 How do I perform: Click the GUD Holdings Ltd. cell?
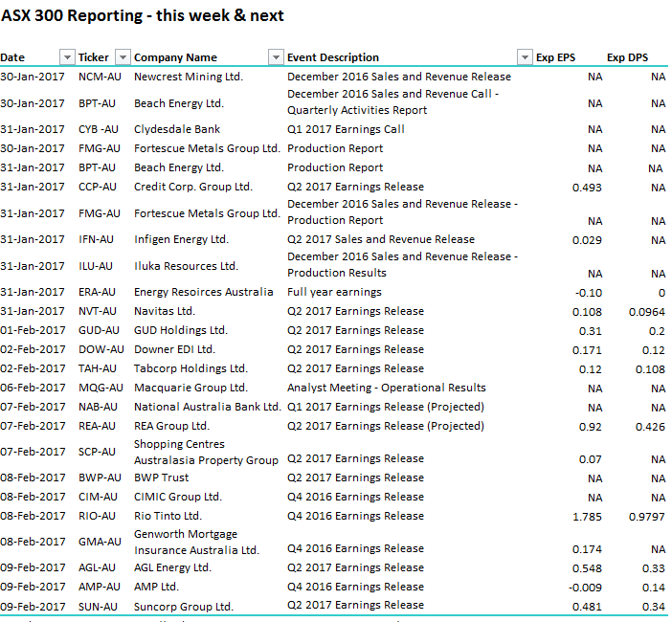181,330
